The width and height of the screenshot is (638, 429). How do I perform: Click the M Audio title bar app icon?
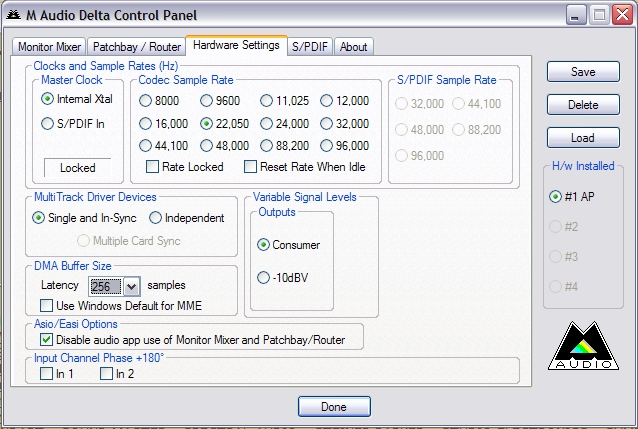(x=13, y=15)
